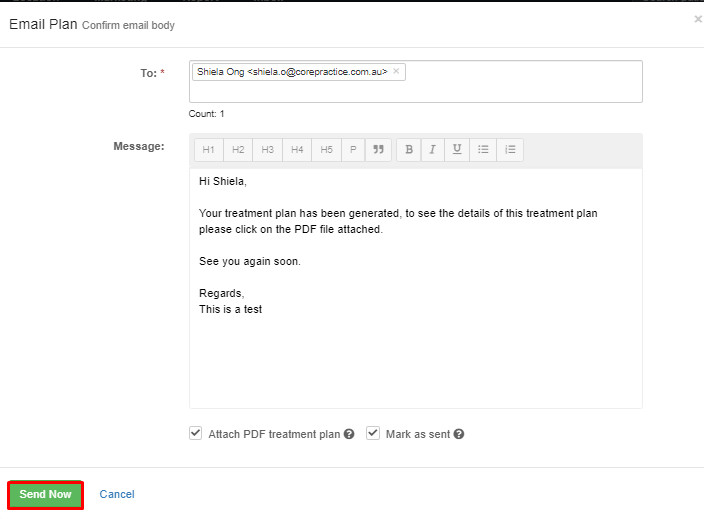Set paragraph format with P button

353,150
